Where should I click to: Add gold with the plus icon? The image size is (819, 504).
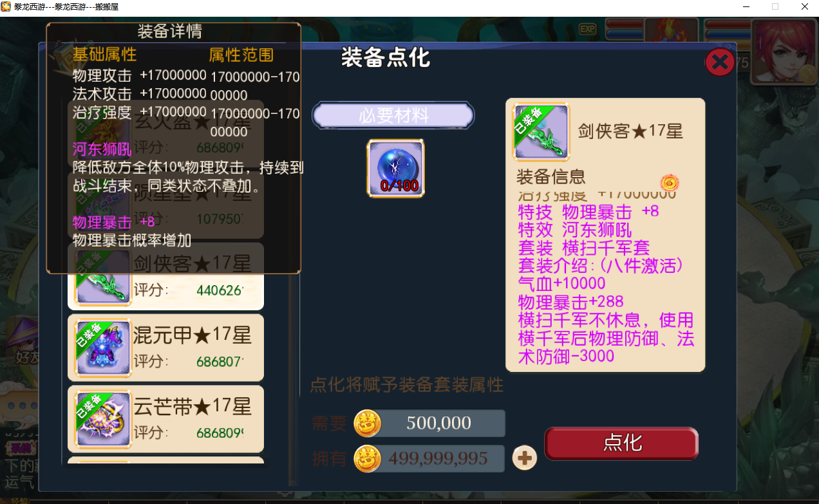[525, 458]
